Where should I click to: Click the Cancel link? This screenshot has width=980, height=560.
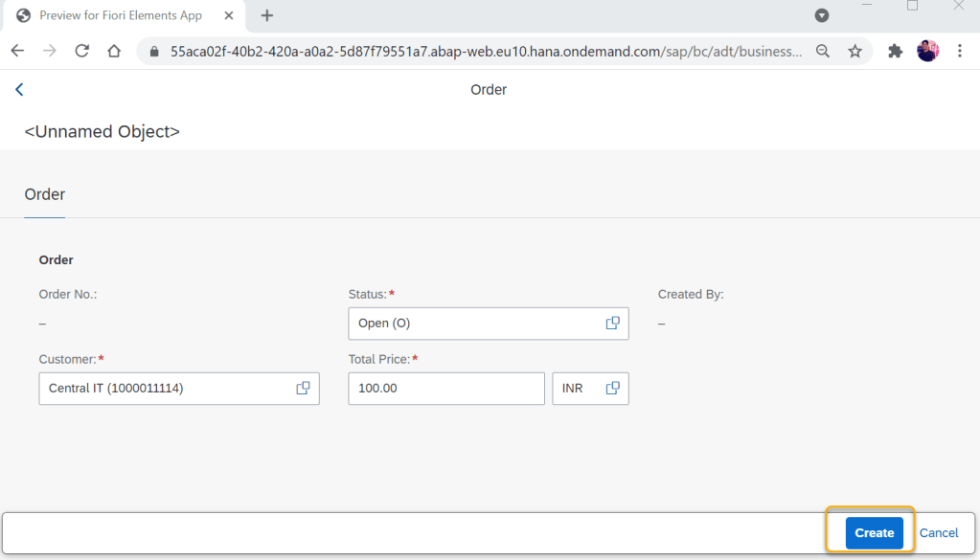pyautogui.click(x=938, y=533)
